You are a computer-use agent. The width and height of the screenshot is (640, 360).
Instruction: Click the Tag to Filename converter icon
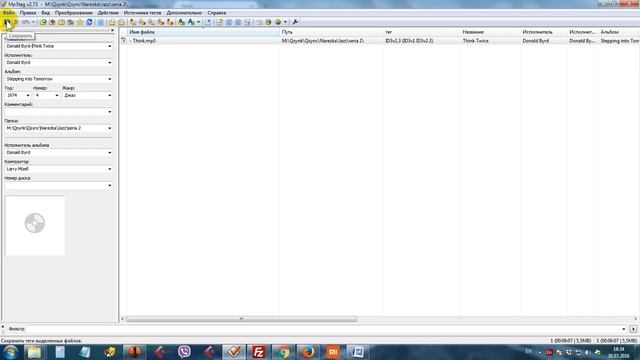tap(133, 22)
